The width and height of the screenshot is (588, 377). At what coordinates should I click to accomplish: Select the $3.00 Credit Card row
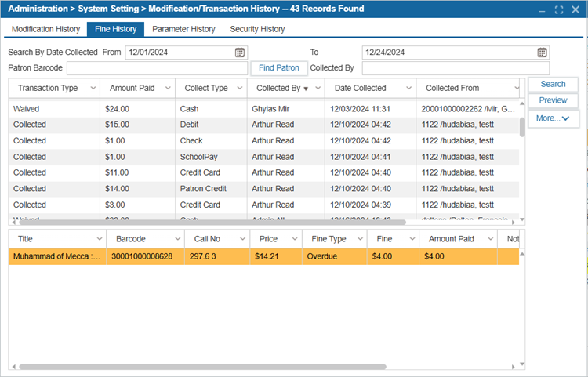pos(263,205)
